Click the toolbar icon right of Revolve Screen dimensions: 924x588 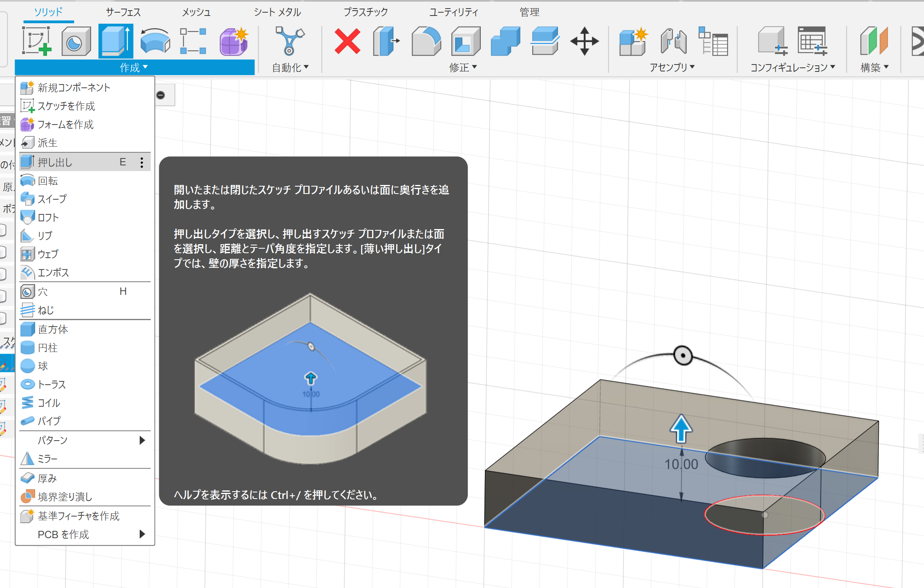coord(193,41)
